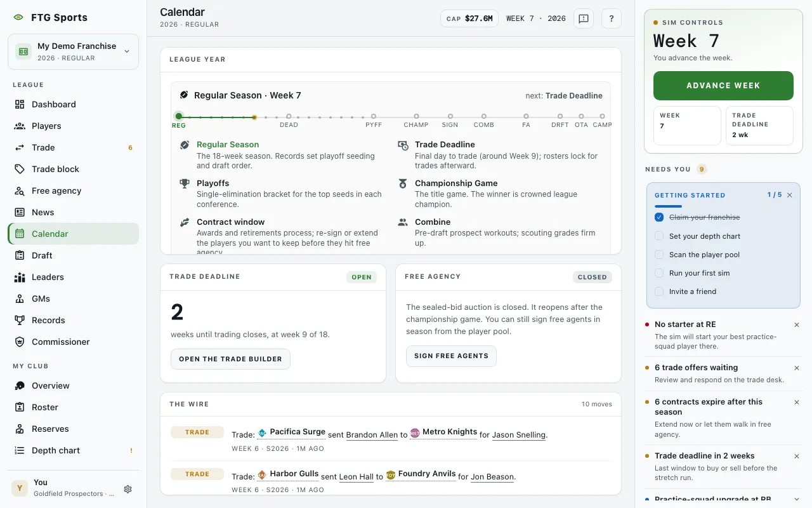Screen dimensions: 812x508
Task: Open Free agency from sidebar
Action: click(x=73, y=190)
